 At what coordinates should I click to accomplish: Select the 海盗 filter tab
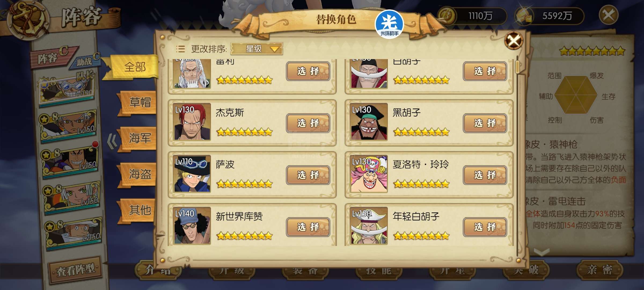click(139, 175)
